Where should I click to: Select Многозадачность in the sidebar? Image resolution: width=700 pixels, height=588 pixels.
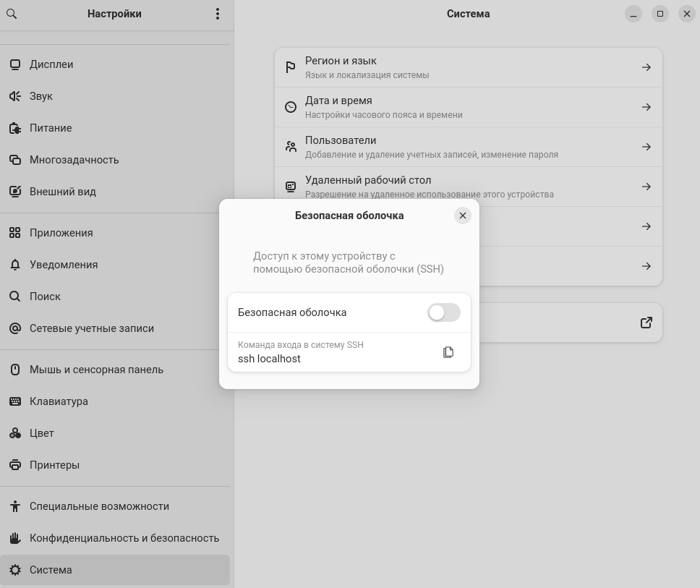click(74, 160)
